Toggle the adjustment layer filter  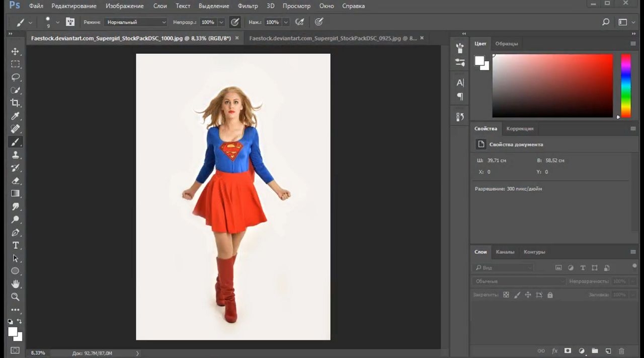pyautogui.click(x=571, y=268)
